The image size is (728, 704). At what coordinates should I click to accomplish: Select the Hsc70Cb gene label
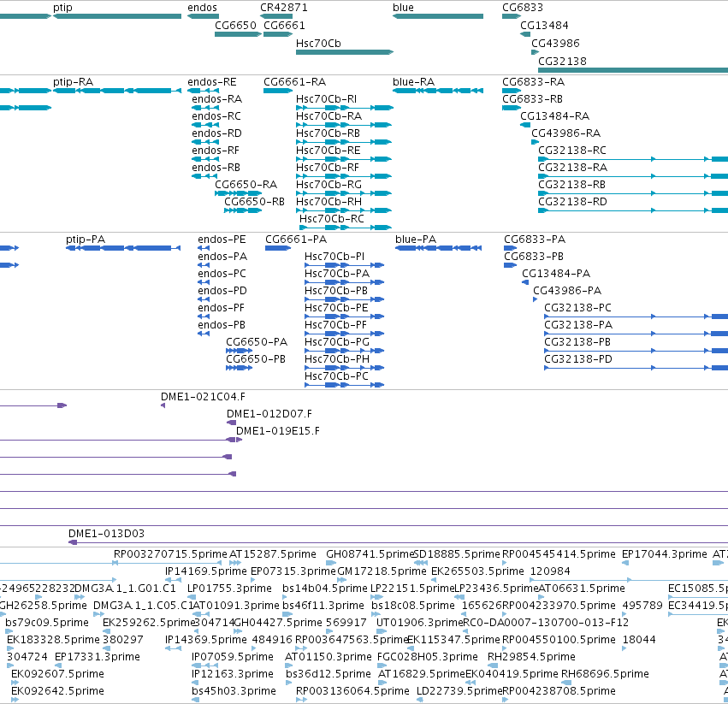[x=318, y=43]
